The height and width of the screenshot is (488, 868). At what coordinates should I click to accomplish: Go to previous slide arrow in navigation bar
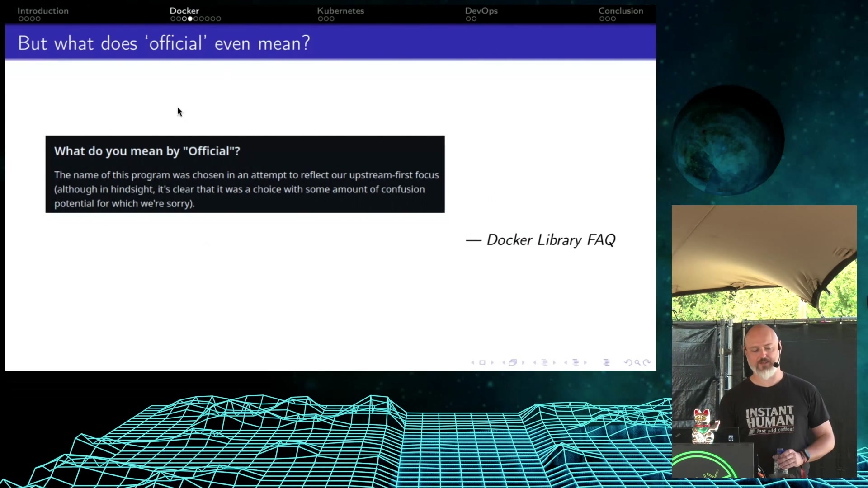[472, 362]
